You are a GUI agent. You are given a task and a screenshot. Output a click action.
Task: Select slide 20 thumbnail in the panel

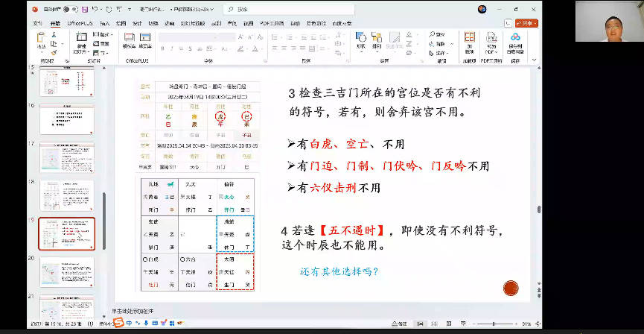point(66,271)
